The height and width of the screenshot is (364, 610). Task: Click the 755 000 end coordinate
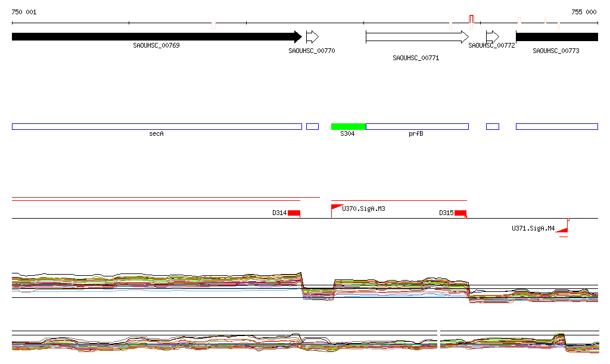click(x=584, y=12)
